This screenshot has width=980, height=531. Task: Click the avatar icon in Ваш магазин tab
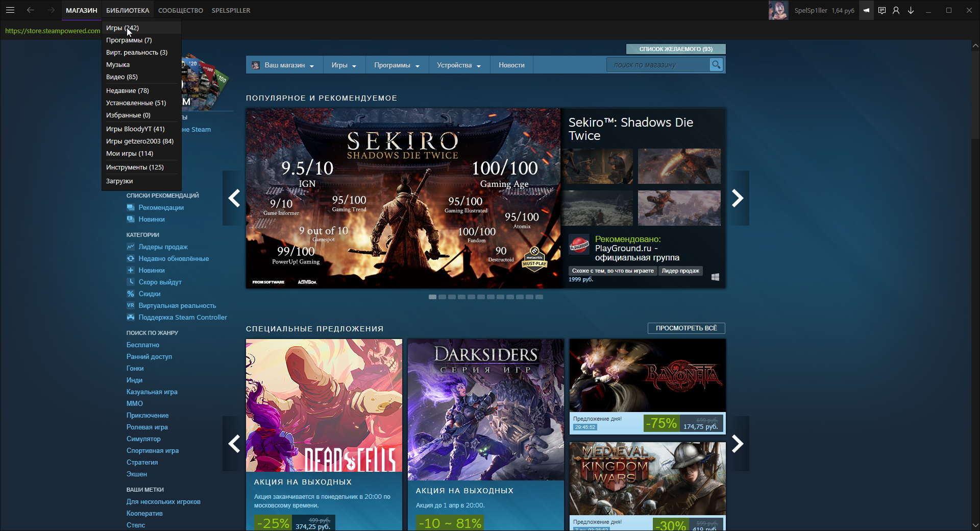tap(256, 65)
